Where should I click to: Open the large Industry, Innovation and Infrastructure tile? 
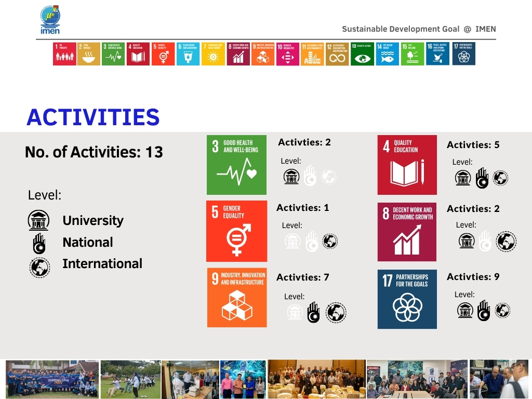(x=237, y=298)
